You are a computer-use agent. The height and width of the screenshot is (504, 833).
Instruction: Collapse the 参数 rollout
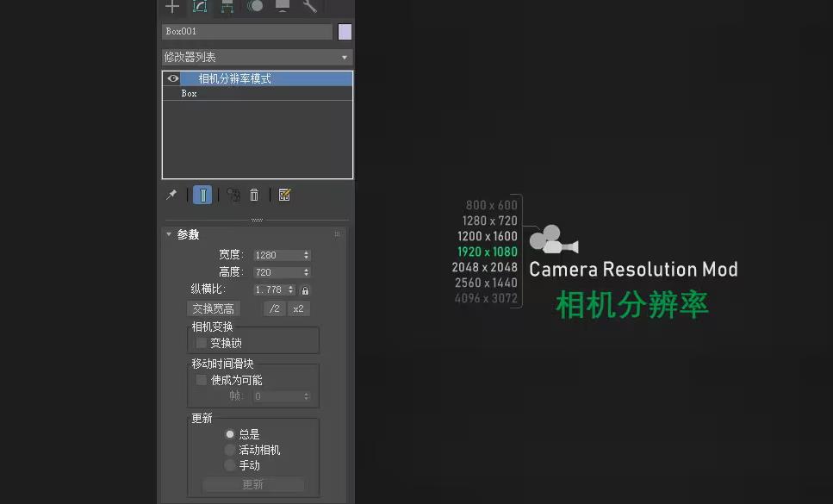[x=169, y=234]
